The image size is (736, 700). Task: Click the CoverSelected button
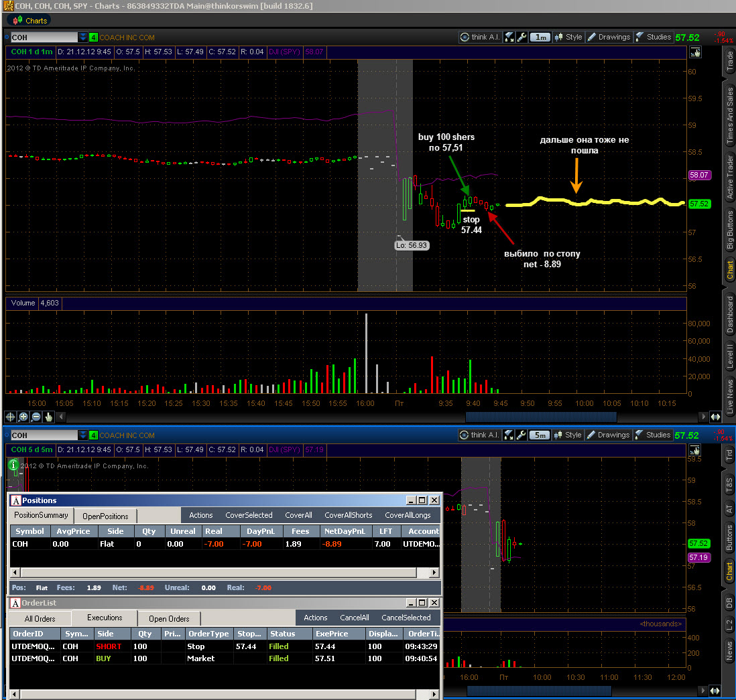click(249, 515)
